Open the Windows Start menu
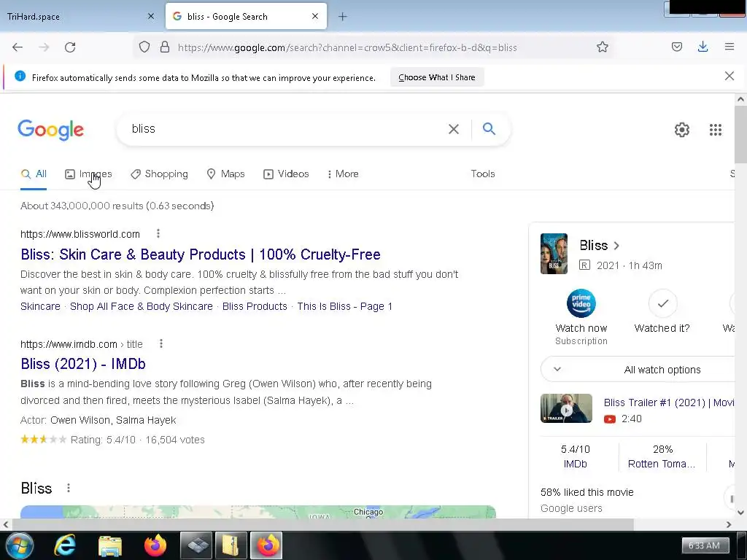This screenshot has width=747, height=560. pyautogui.click(x=19, y=545)
